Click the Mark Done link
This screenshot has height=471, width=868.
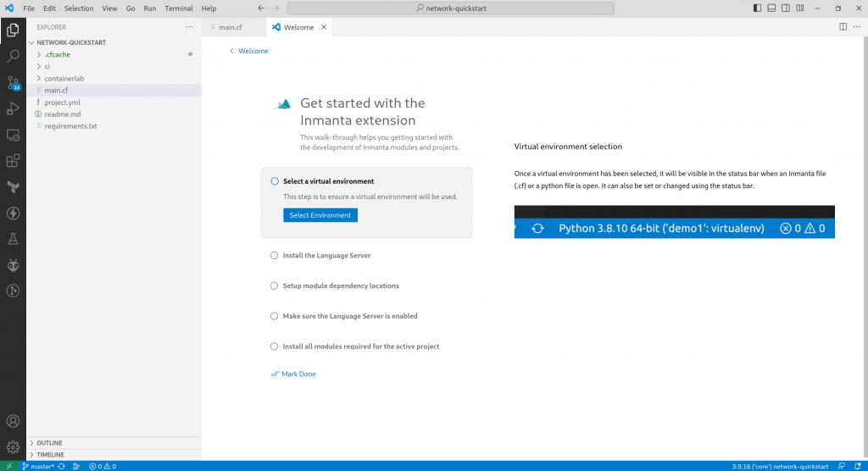coord(293,374)
